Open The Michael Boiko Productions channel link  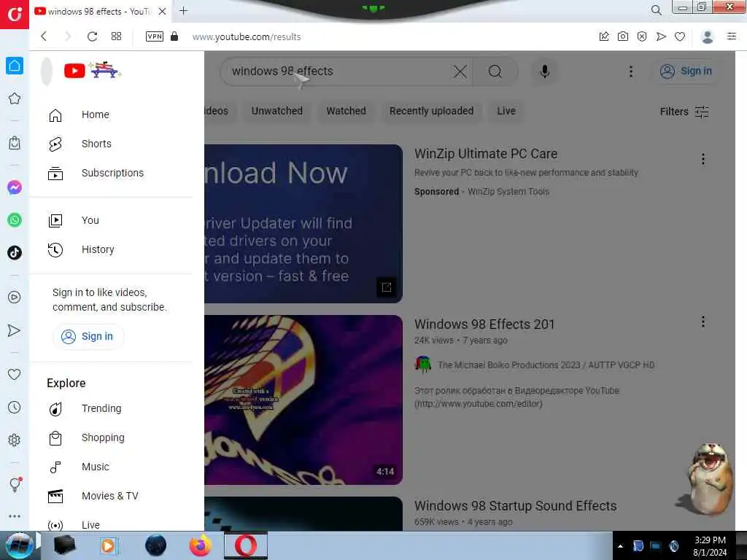click(546, 365)
